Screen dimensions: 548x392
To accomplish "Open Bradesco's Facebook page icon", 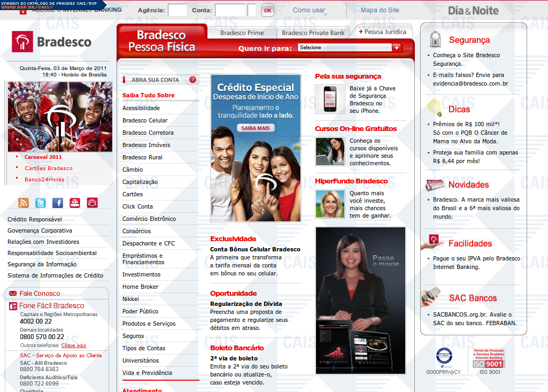I will pos(58,203).
